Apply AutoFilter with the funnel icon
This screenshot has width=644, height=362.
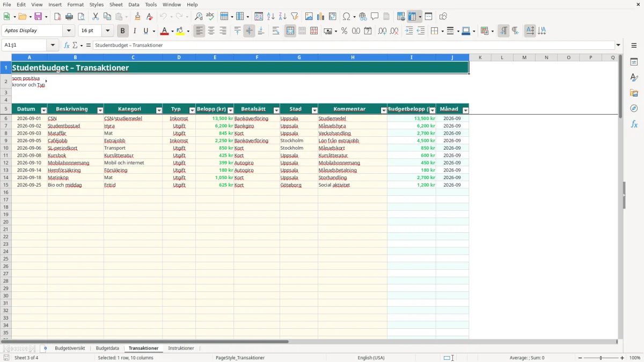[295, 17]
